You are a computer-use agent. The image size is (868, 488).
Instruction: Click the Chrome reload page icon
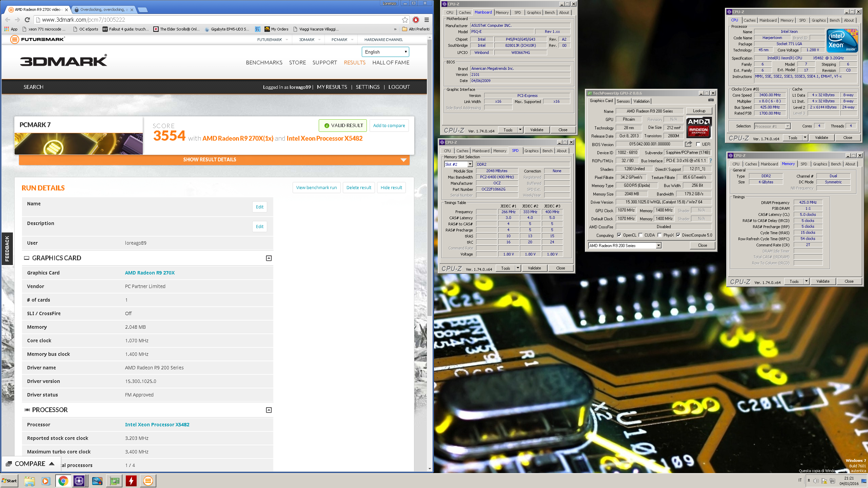[x=27, y=20]
